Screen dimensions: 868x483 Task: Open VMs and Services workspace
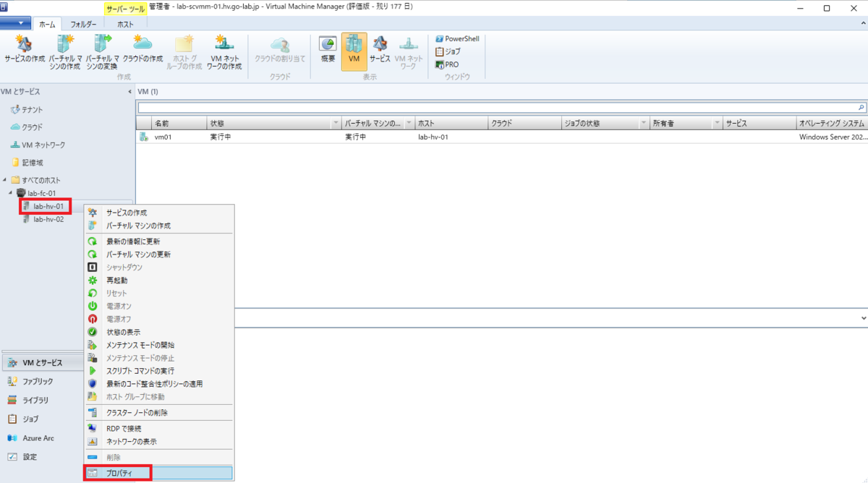[42, 362]
